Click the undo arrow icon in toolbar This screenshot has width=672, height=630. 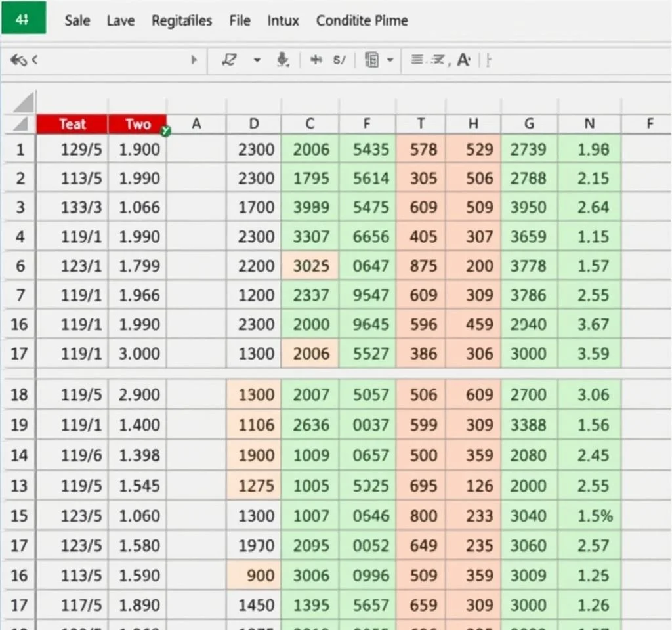(x=19, y=60)
